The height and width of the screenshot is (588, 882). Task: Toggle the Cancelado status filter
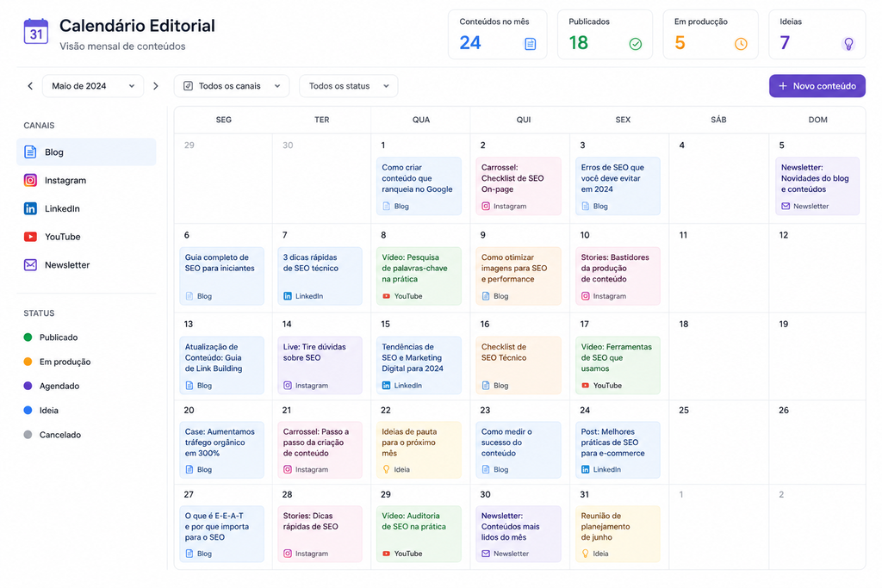click(x=52, y=435)
